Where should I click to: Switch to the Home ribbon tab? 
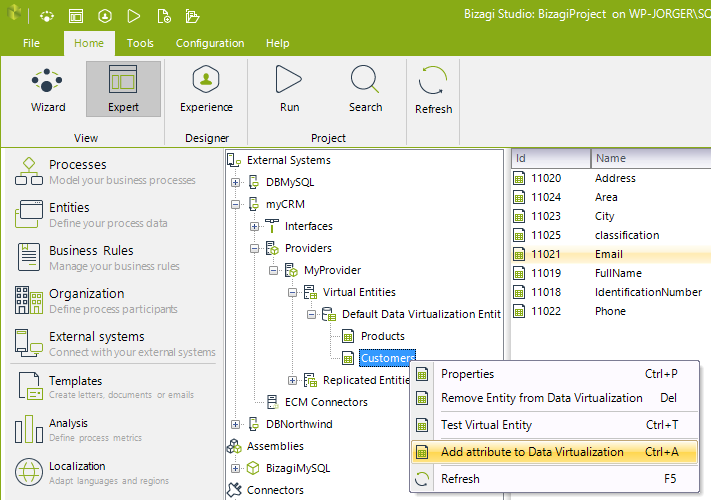pyautogui.click(x=89, y=43)
